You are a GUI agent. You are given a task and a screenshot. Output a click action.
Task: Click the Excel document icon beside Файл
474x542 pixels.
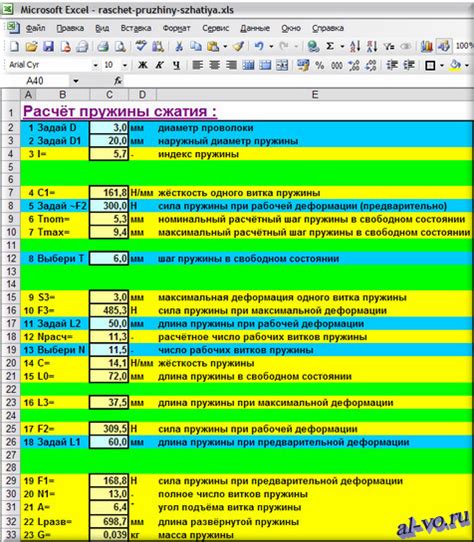(x=14, y=28)
